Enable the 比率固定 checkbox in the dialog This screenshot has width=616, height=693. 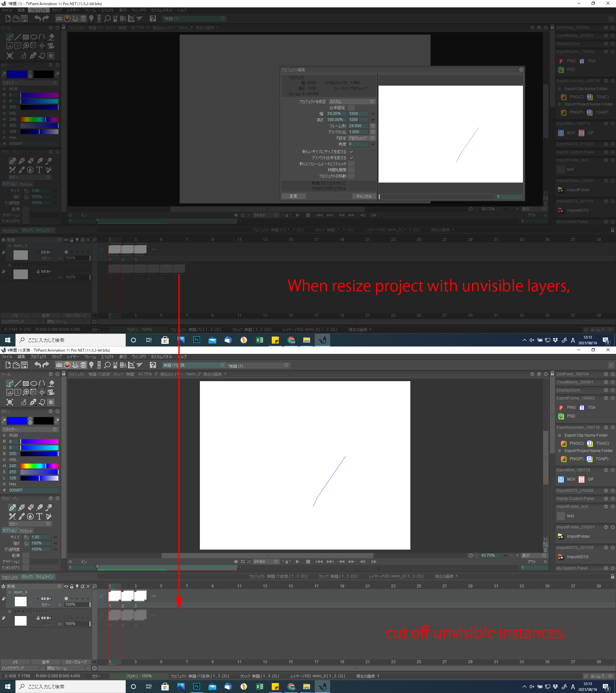pos(351,107)
